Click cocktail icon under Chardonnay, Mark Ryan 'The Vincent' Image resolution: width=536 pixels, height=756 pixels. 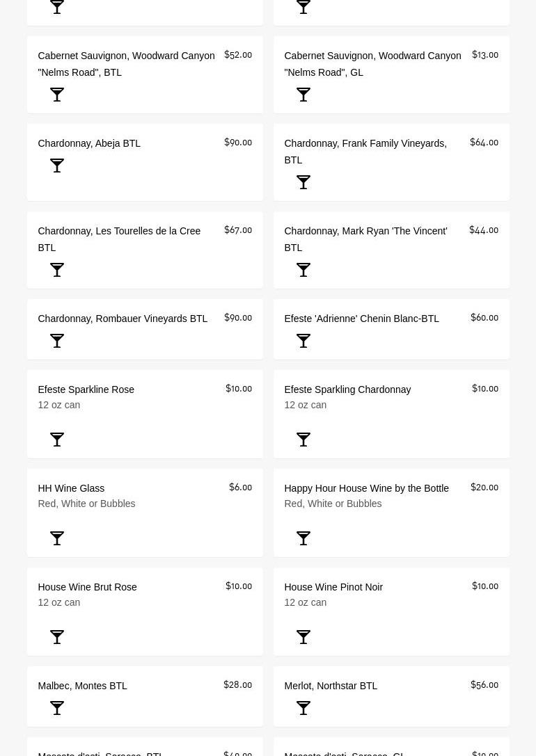pyautogui.click(x=304, y=270)
